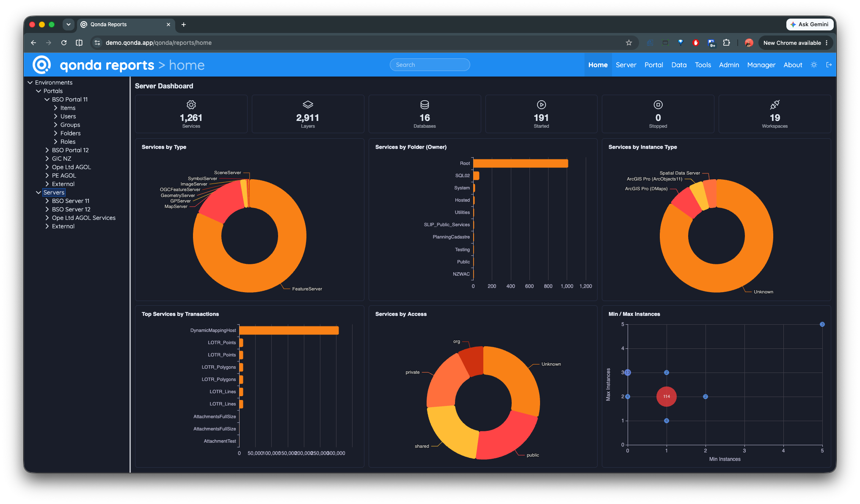
Task: Click the browser address bar URL
Action: [x=159, y=43]
